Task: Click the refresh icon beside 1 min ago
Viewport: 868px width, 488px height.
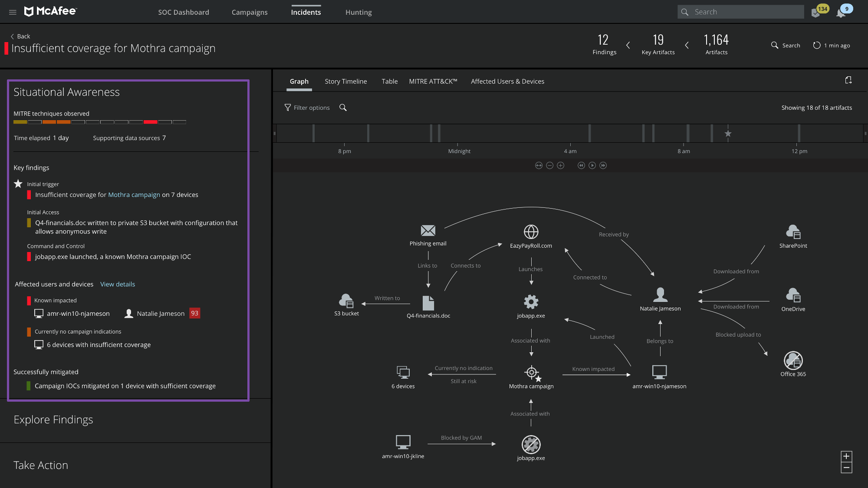Action: coord(816,45)
